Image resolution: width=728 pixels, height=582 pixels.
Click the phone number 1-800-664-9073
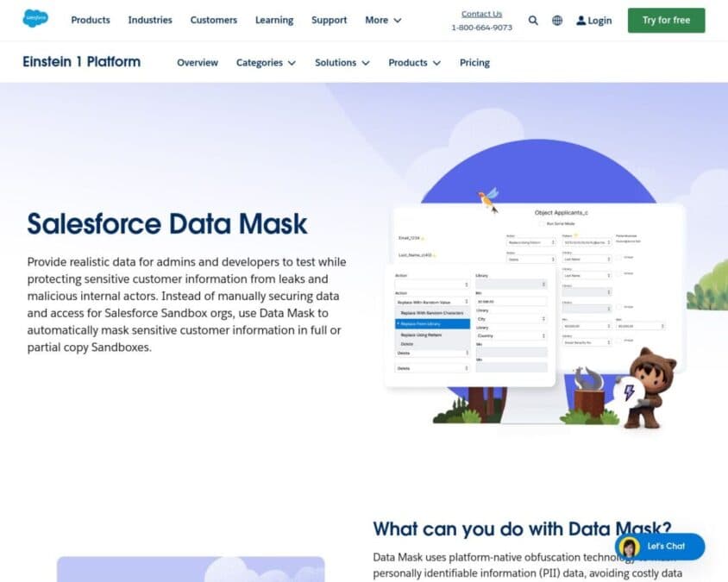coord(481,28)
